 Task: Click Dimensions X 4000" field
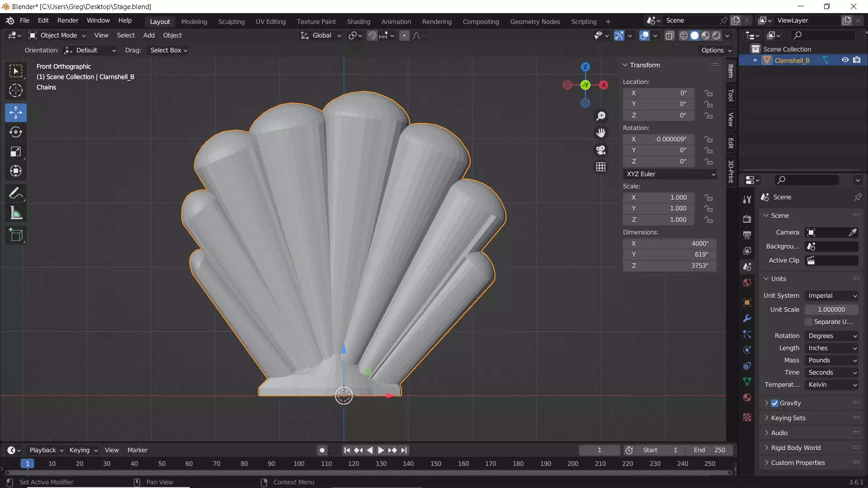pos(670,244)
